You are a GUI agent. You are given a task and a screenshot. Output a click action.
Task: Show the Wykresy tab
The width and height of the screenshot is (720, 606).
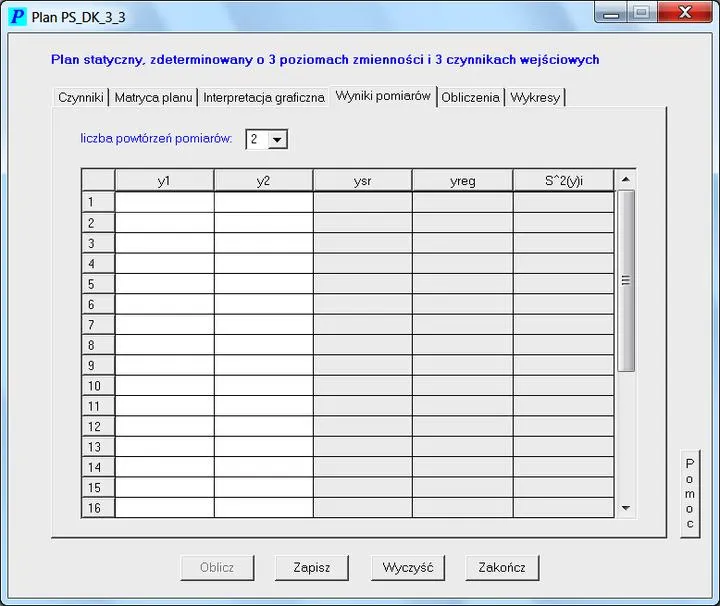[535, 98]
